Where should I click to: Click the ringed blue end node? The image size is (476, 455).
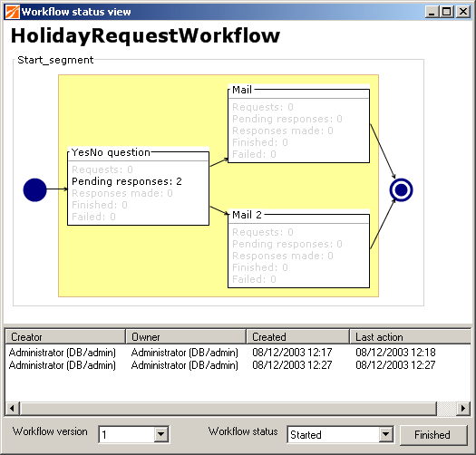401,190
